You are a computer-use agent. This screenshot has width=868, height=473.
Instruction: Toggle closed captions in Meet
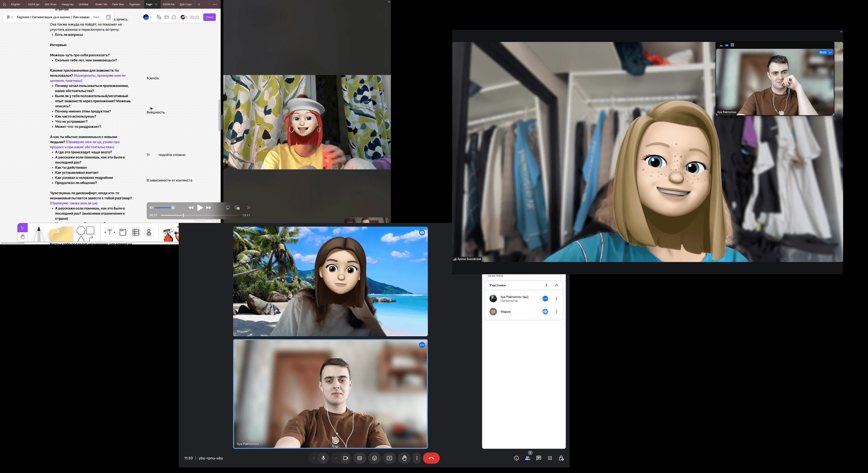click(359, 458)
